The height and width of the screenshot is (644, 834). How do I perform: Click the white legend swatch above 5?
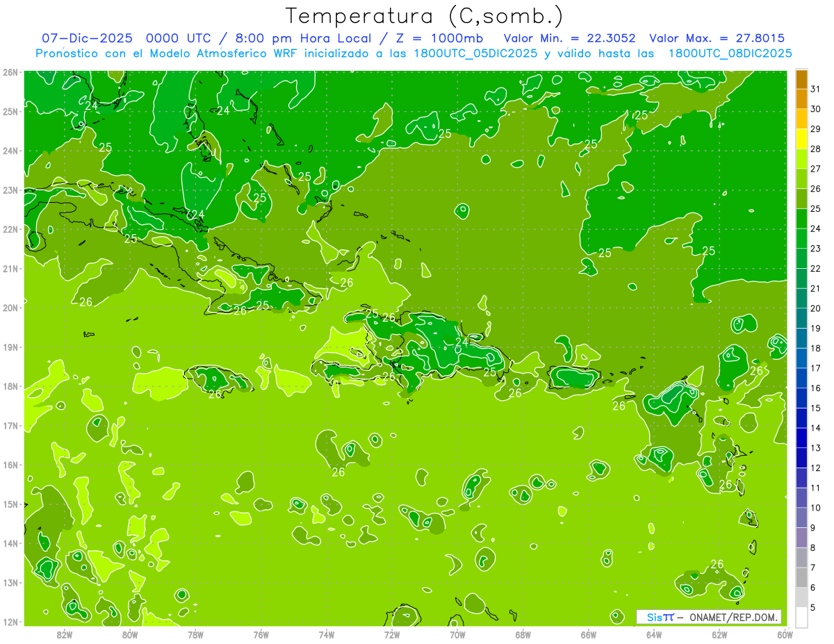pyautogui.click(x=801, y=617)
